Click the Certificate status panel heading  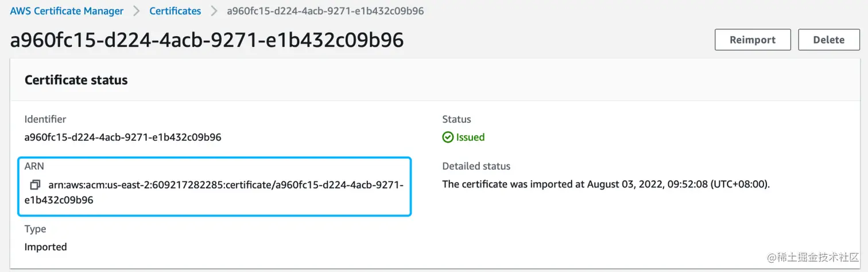(x=76, y=80)
